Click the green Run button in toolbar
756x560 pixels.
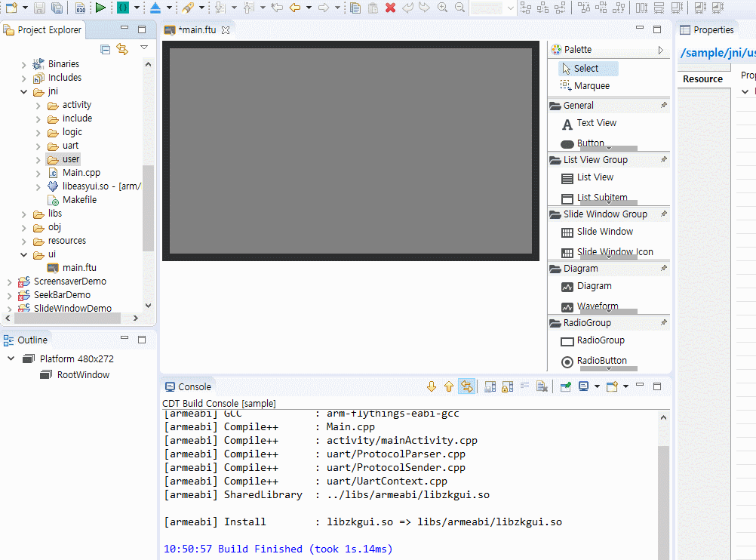[x=100, y=8]
